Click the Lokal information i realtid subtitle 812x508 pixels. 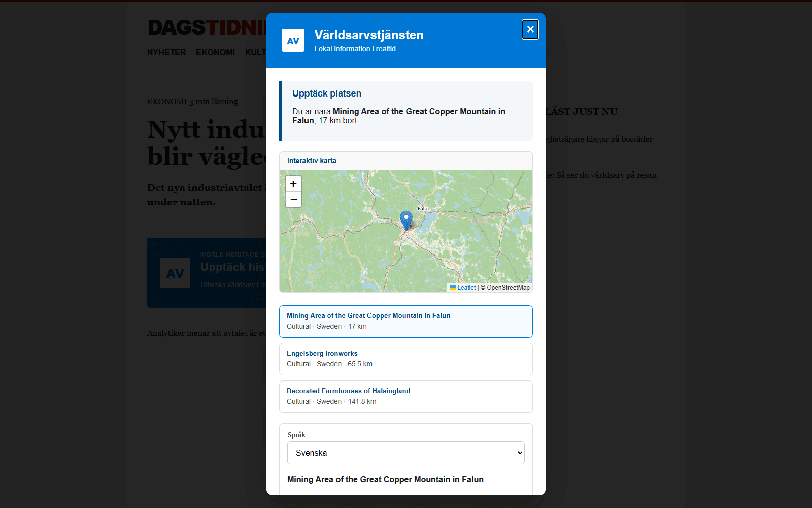(x=355, y=49)
